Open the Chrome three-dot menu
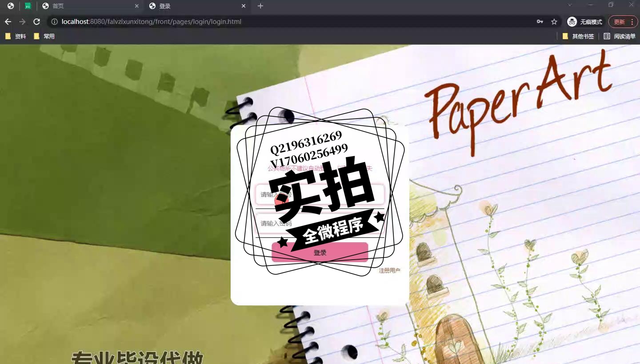Screen dimensions: 640x364 (632, 22)
